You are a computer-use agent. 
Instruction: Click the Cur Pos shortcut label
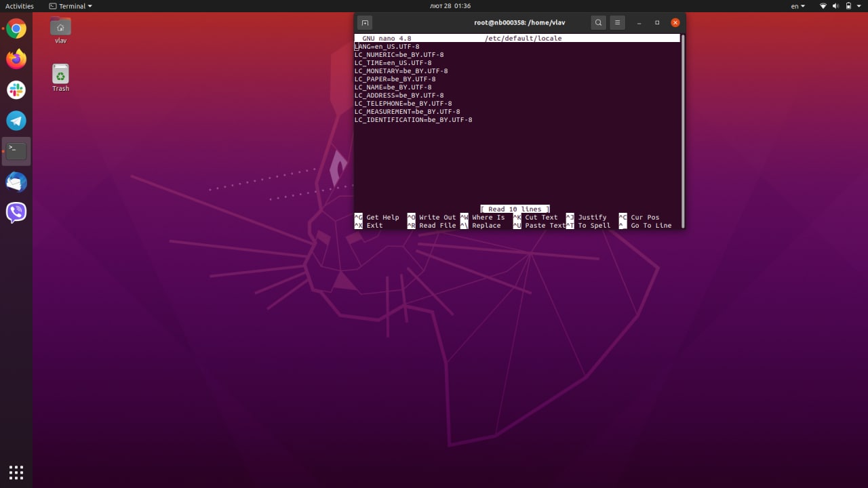coord(645,218)
